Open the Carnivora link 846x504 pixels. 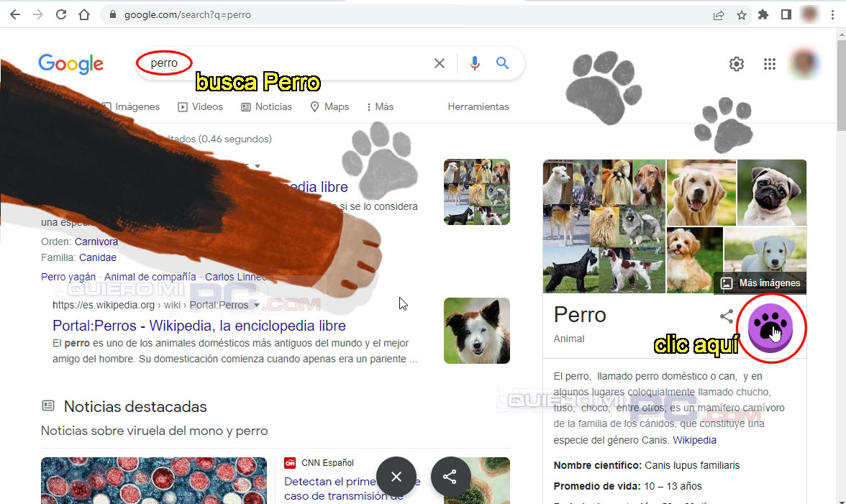coord(96,242)
